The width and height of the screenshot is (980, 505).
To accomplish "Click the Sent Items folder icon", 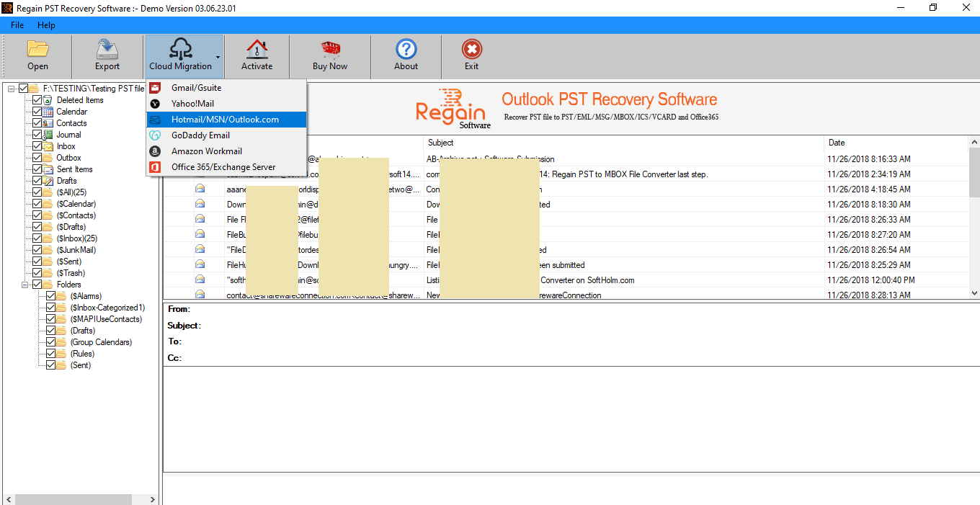I will click(49, 169).
